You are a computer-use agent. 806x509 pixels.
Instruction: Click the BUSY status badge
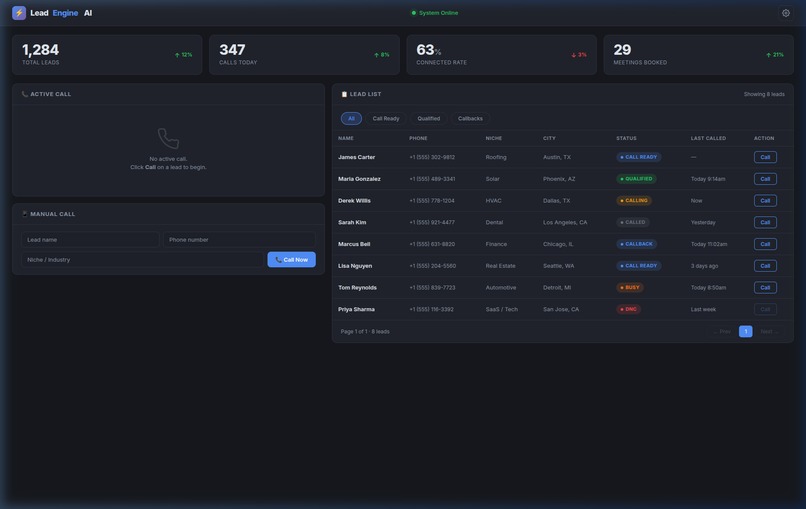[x=630, y=287]
